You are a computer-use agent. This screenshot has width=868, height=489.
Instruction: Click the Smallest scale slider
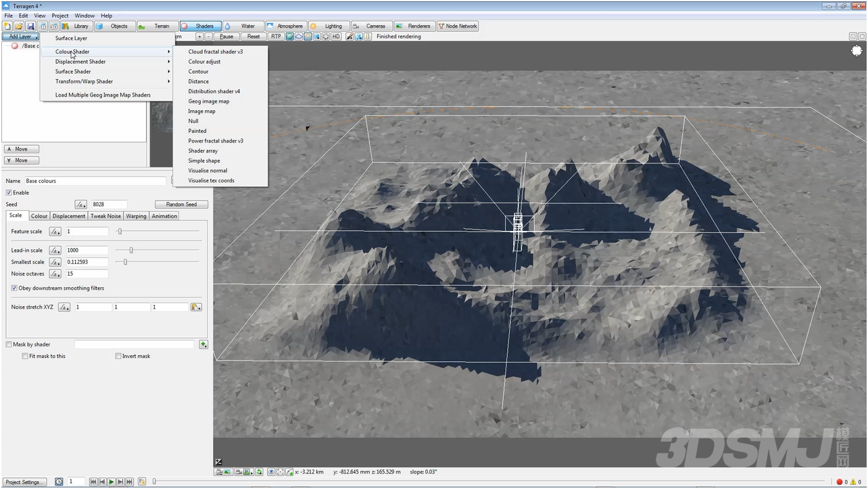click(x=158, y=262)
